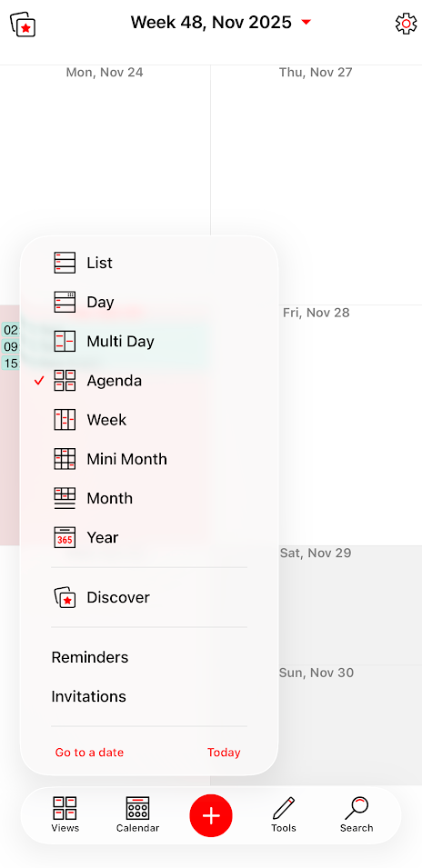Viewport: 422px width, 868px height.
Task: Click the List view icon
Action: tap(65, 263)
